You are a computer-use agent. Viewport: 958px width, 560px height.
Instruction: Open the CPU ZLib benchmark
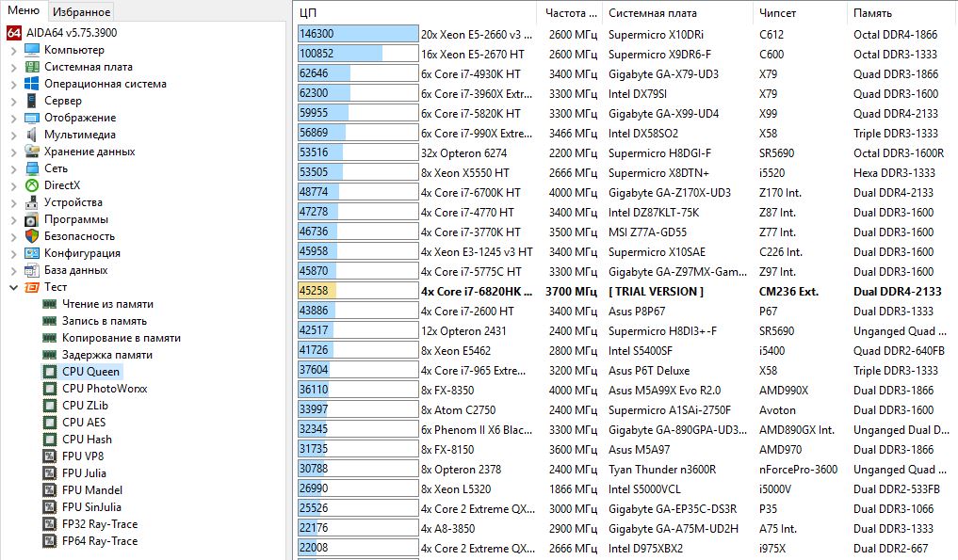pos(85,406)
